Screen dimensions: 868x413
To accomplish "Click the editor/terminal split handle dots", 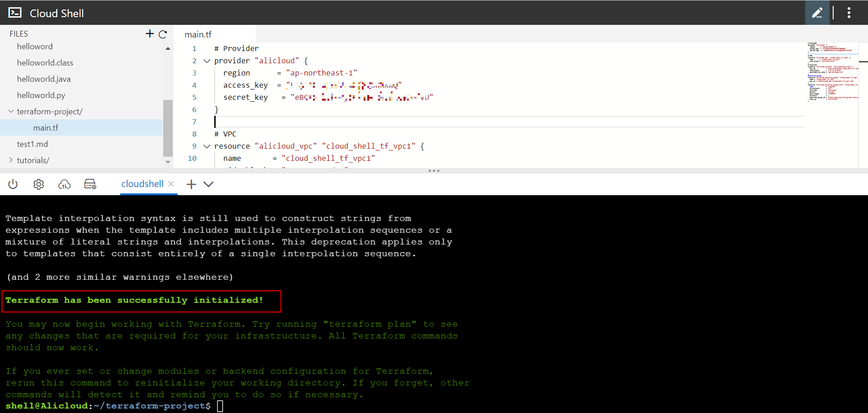I will [434, 171].
